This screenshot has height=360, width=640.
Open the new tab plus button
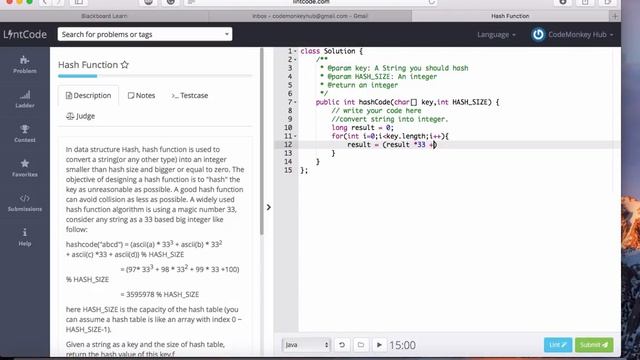click(x=615, y=16)
